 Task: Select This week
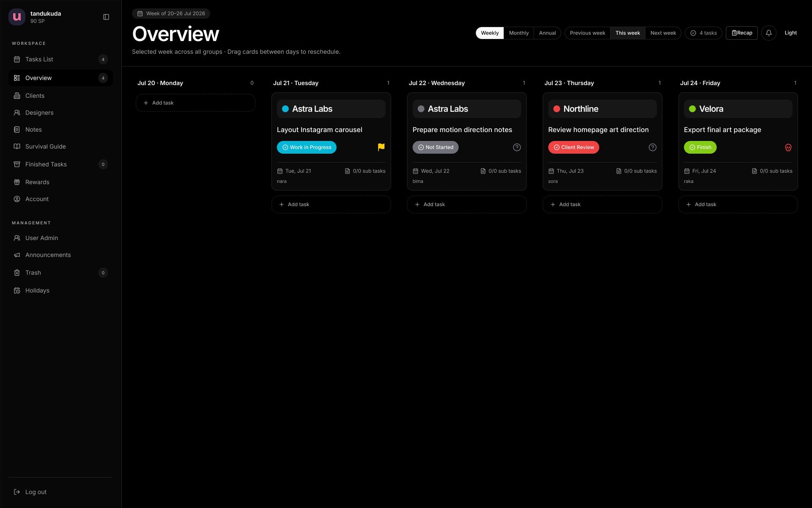(x=628, y=33)
